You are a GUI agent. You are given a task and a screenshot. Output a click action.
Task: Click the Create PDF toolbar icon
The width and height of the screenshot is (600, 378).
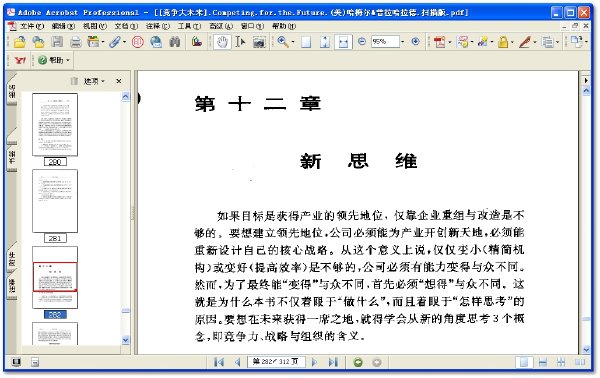tap(439, 42)
